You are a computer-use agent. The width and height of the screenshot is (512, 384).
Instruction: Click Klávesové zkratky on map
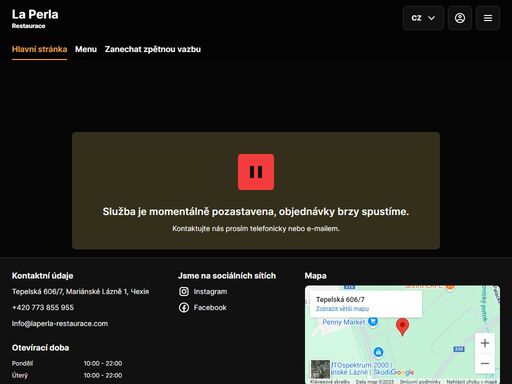click(330, 381)
